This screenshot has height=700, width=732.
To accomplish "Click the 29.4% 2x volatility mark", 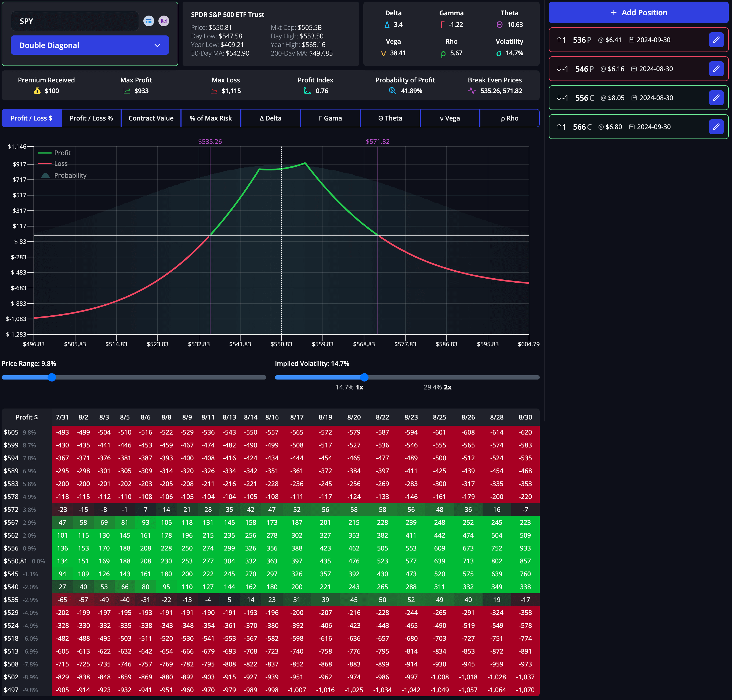I will [437, 387].
